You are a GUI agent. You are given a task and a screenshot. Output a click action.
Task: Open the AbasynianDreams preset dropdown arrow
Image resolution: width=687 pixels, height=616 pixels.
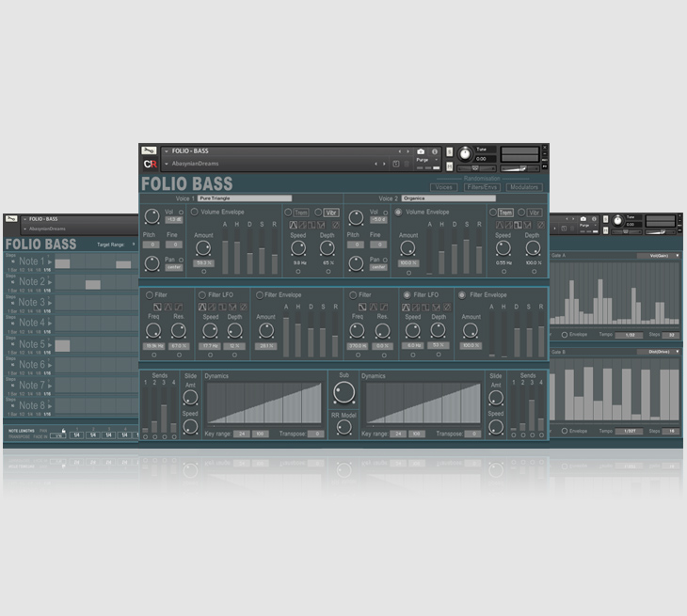pyautogui.click(x=167, y=165)
